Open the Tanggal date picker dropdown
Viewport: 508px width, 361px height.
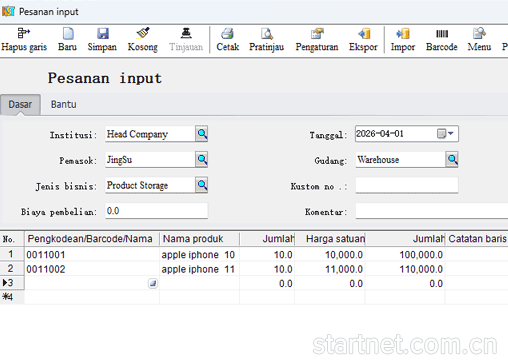coord(446,134)
